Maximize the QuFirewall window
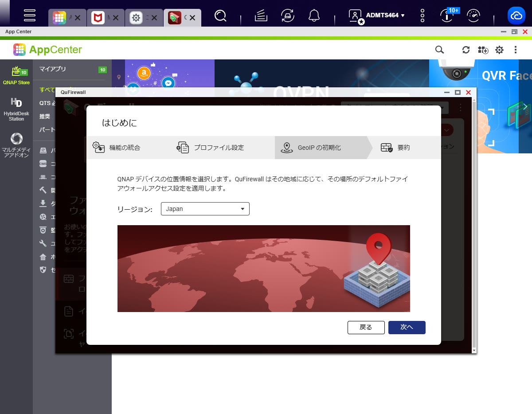The width and height of the screenshot is (532, 414). pyautogui.click(x=458, y=92)
